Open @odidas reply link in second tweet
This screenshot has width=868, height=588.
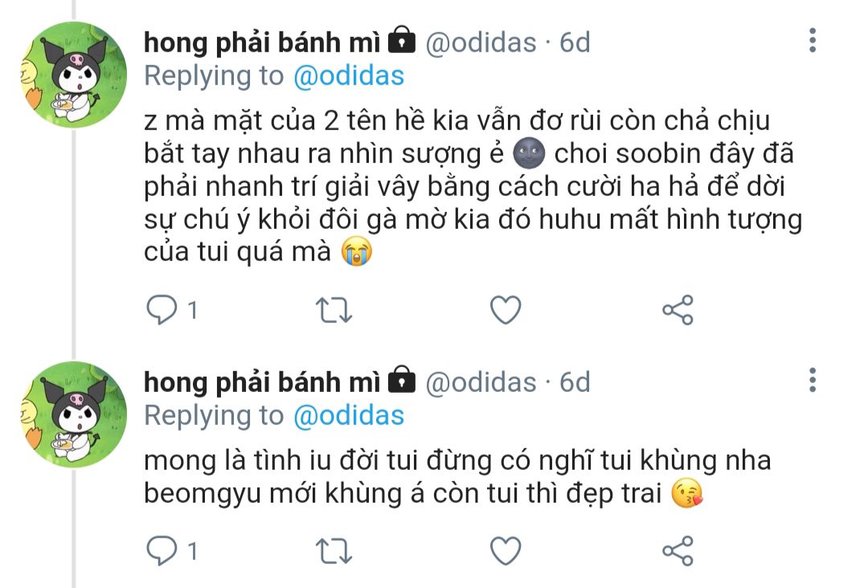coord(349,415)
